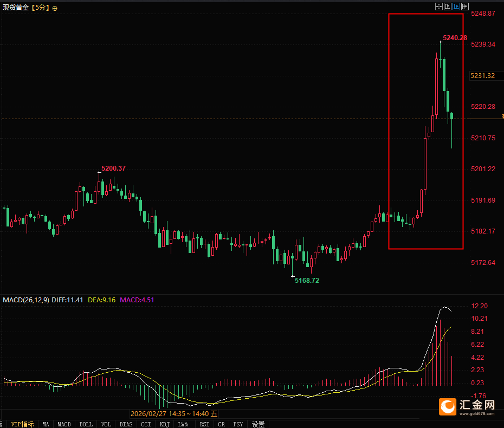Screen dimensions: 504x428
Task: Switch to the VIP指标 indicator tab
Action: click(22, 424)
